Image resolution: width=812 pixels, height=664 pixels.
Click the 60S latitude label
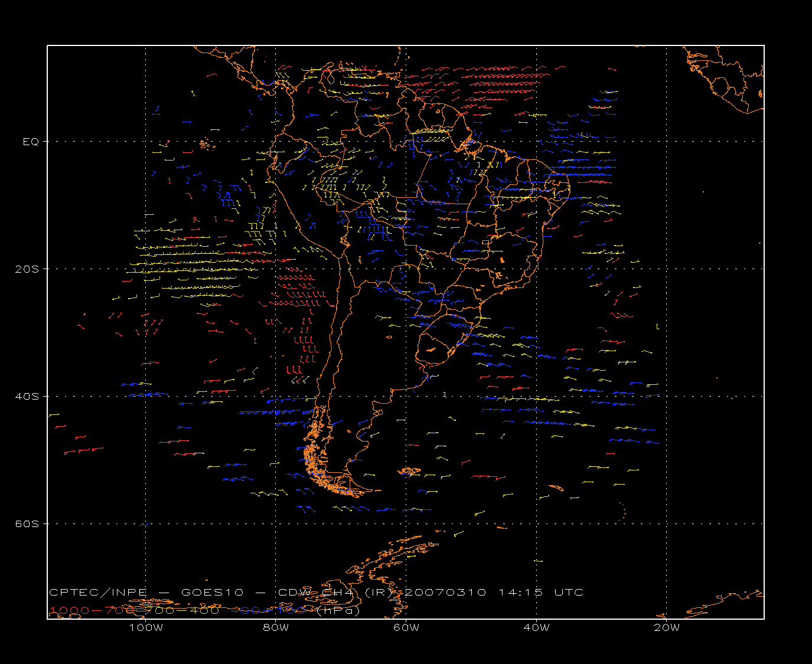point(28,524)
